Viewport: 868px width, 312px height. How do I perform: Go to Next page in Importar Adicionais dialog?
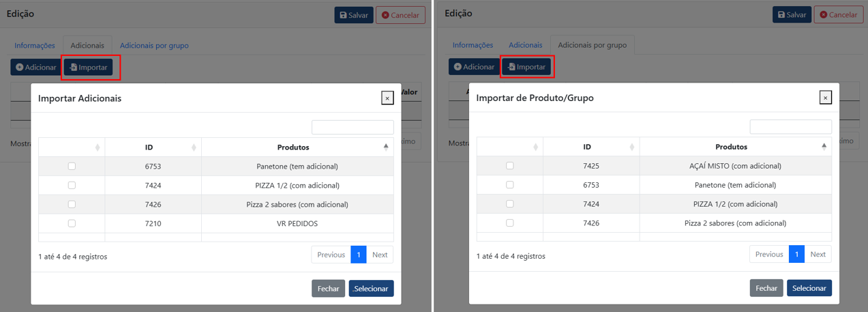pyautogui.click(x=380, y=255)
